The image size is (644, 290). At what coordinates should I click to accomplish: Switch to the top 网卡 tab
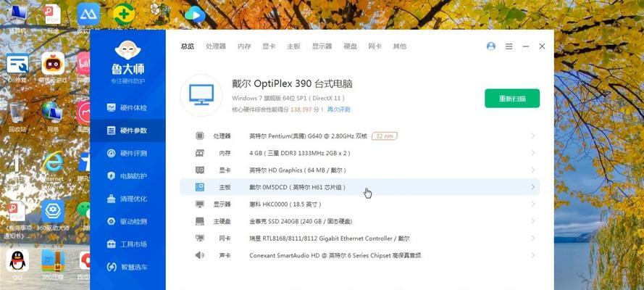click(x=375, y=46)
